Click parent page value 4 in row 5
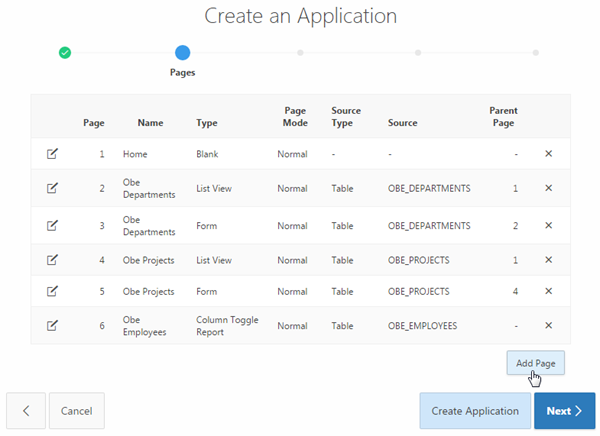This screenshot has width=600, height=436. [515, 292]
